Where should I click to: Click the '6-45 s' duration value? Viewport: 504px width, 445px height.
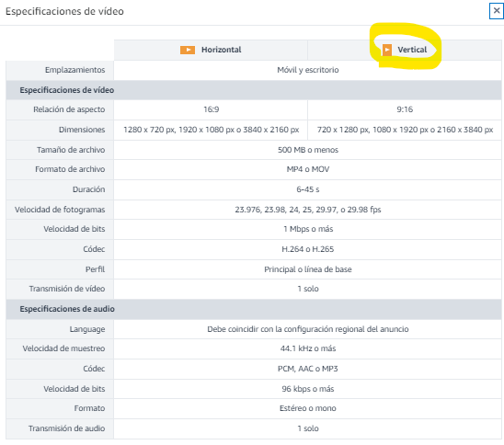click(x=308, y=189)
